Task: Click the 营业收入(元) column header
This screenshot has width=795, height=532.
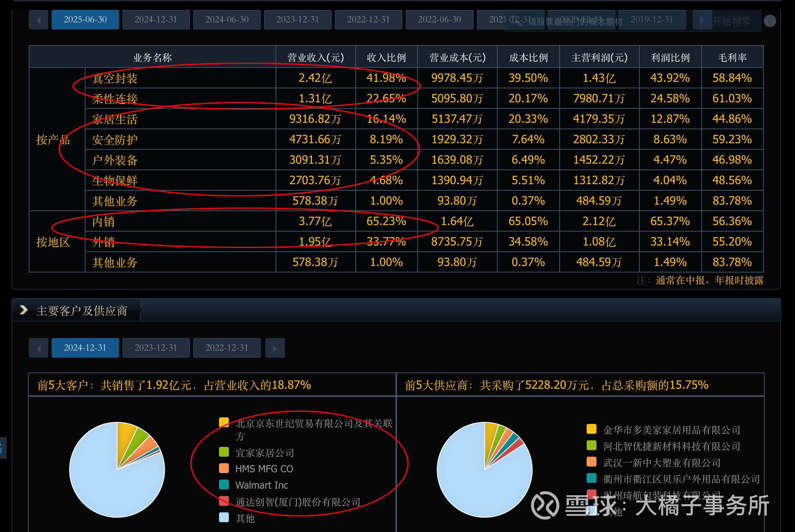Action: [315, 57]
